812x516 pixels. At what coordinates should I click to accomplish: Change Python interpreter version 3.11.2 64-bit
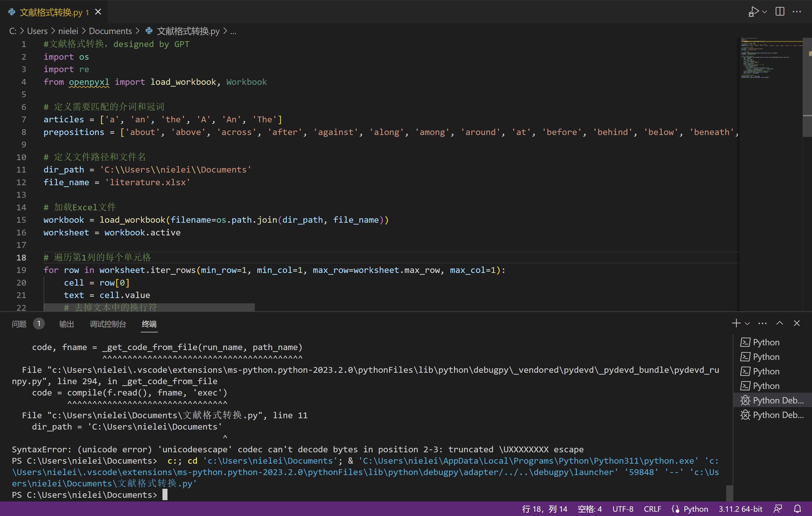pos(740,509)
